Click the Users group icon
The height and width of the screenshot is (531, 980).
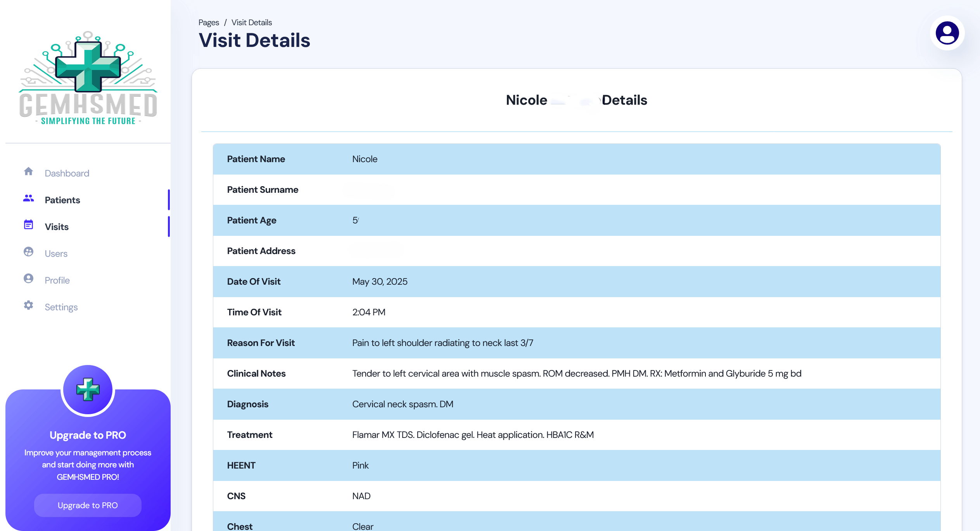29,252
